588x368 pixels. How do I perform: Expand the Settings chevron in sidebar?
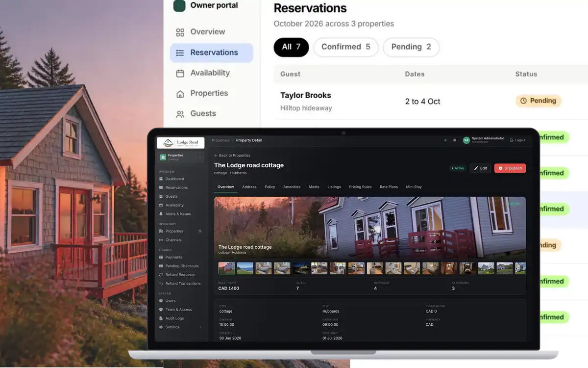200,327
